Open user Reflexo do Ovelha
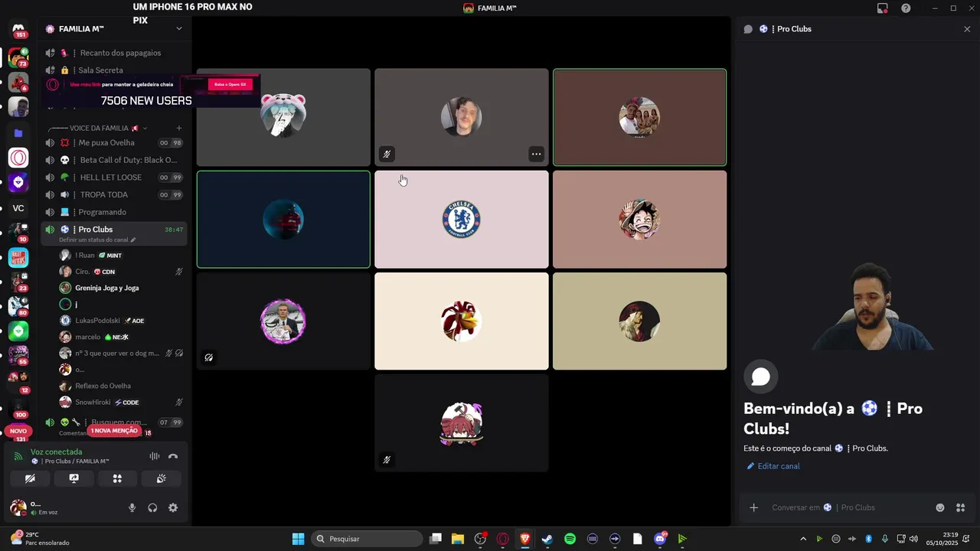Viewport: 980px width, 551px height. 122,386
